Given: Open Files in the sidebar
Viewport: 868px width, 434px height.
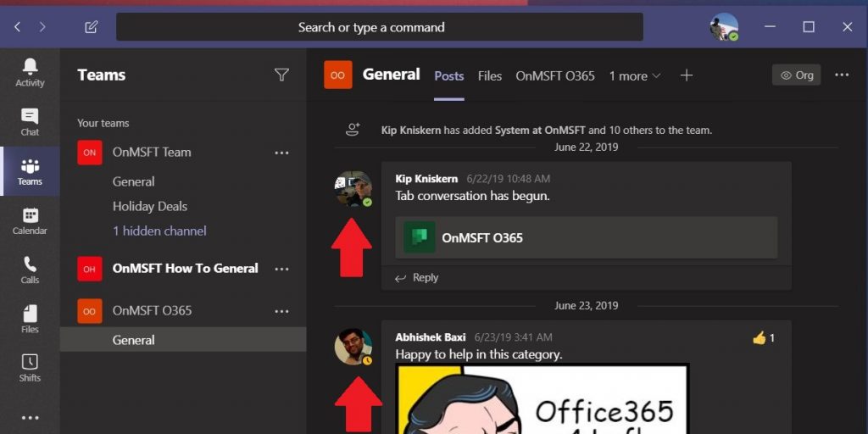Looking at the screenshot, I should [30, 320].
